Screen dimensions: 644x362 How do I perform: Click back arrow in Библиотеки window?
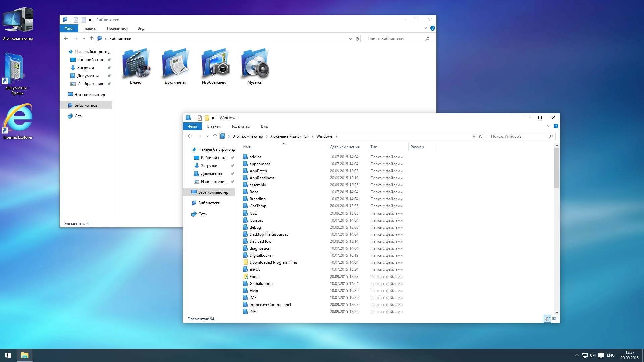tap(66, 39)
